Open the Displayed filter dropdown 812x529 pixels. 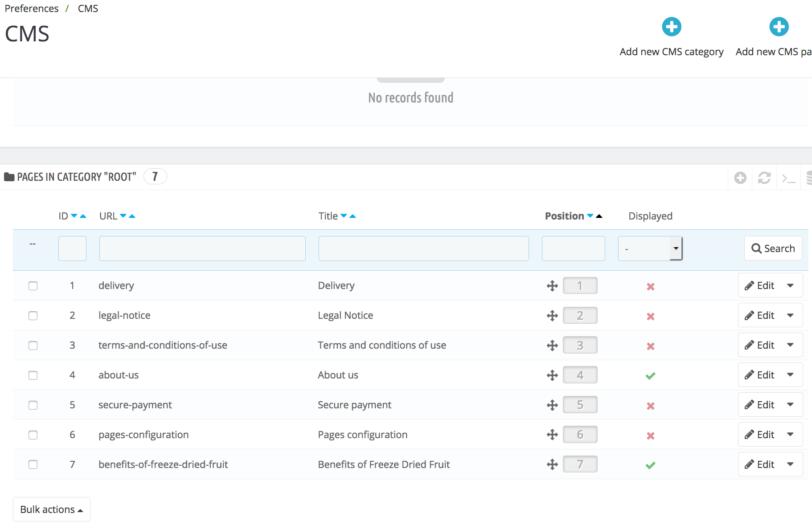point(650,248)
